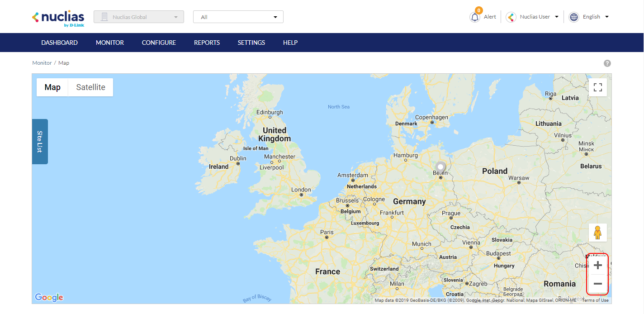644x314 pixels.
Task: Open the Nuclias Global organization dropdown
Action: [139, 17]
